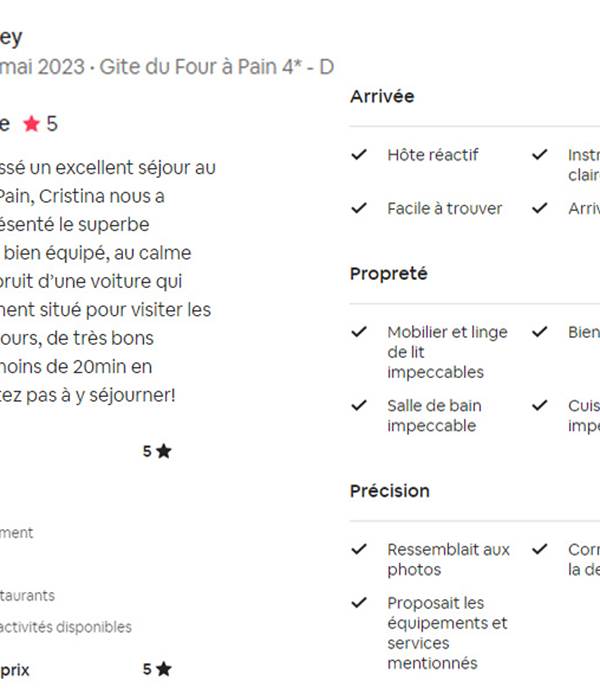Viewport: 600px width, 700px height.
Task: Open the Gite du Four à Pain listing title
Action: [217, 67]
